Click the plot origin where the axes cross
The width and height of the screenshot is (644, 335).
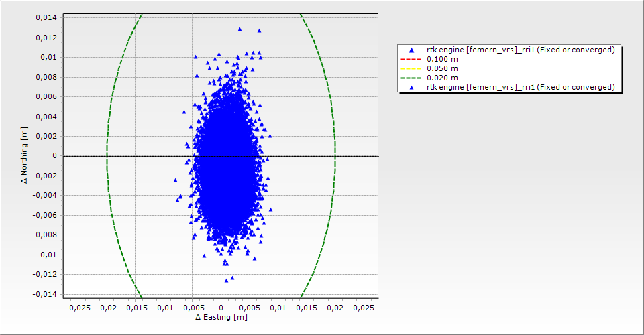tap(221, 156)
